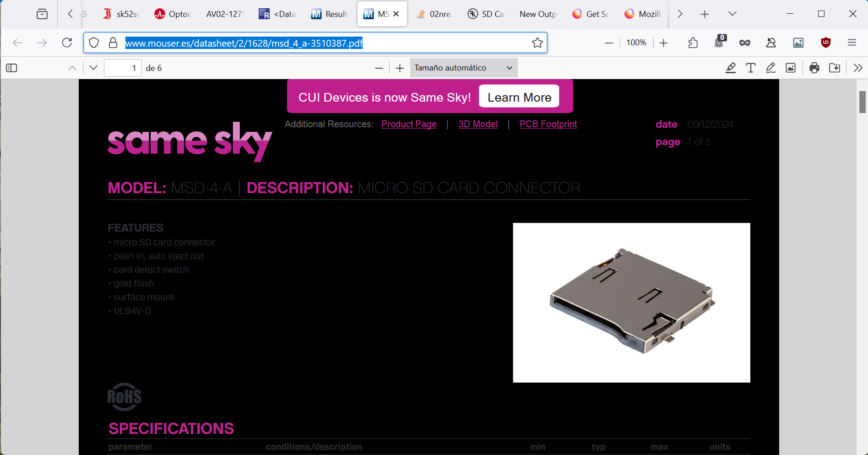Open the Tamaño automático zoom dropdown
868x455 pixels.
[x=464, y=68]
